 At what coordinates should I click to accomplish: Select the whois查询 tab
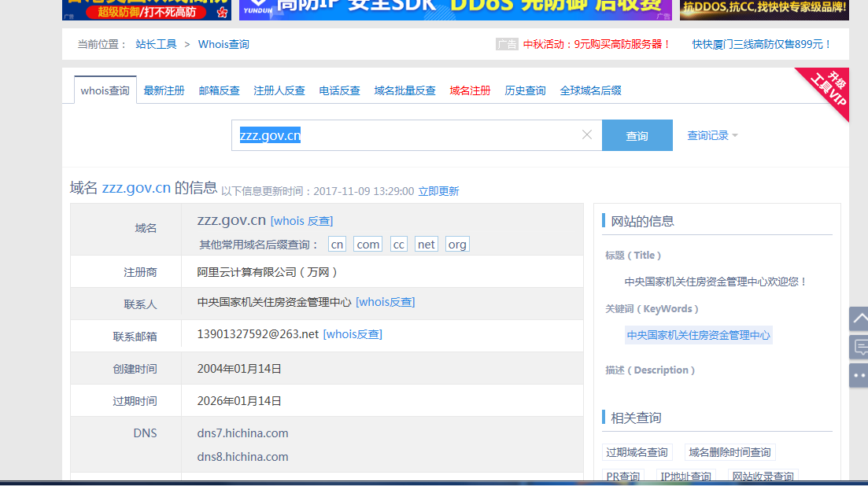pos(105,90)
